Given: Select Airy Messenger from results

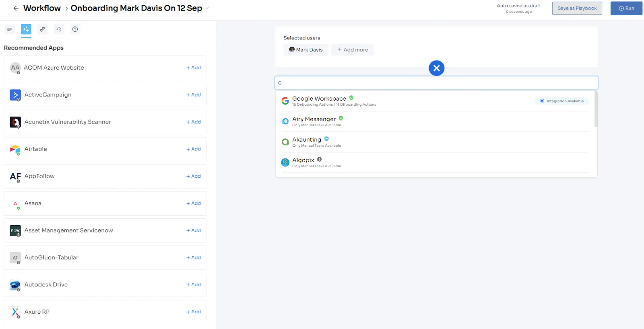Looking at the screenshot, I should pyautogui.click(x=435, y=121).
